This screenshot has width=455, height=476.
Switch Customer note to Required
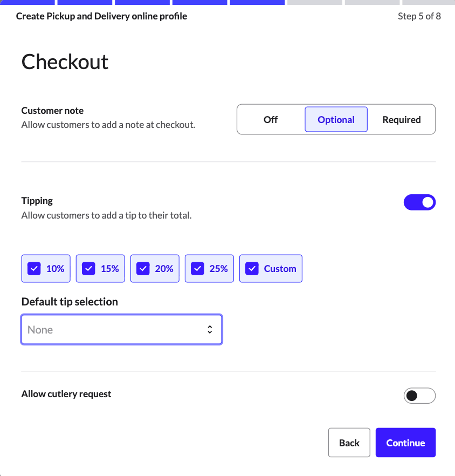pos(401,119)
